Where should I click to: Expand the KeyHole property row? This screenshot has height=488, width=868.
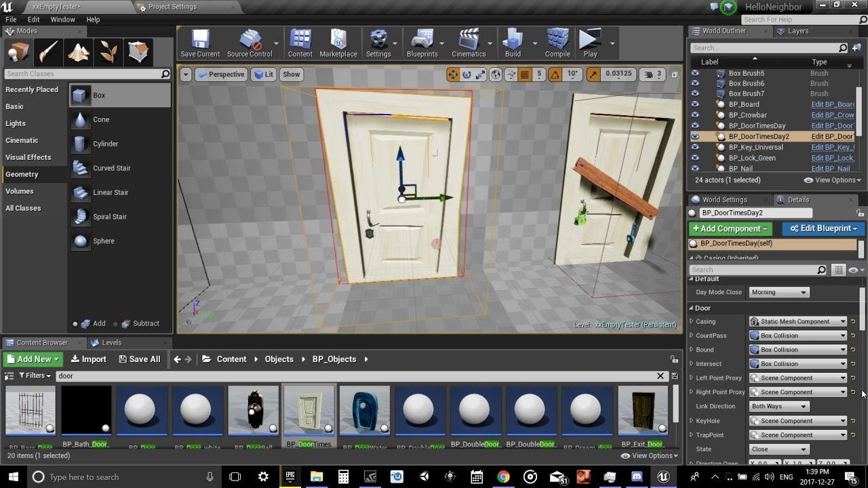[692, 421]
